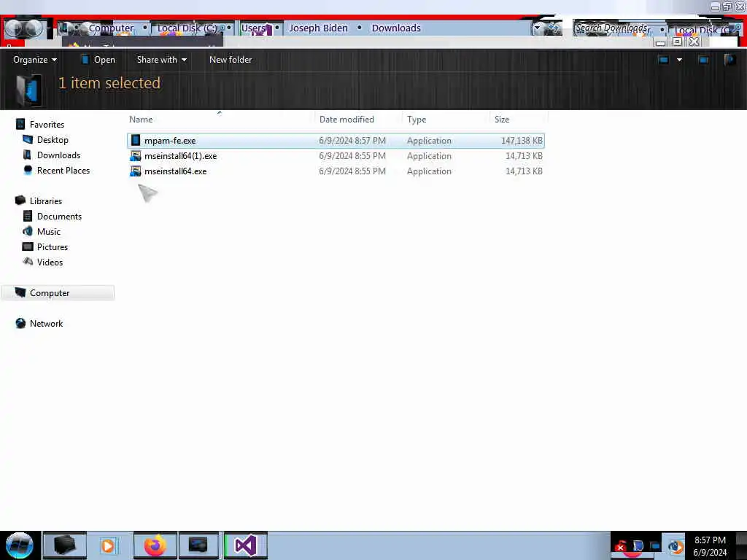Click the mpam-fe.exe file icon
Image resolution: width=747 pixels, height=560 pixels.
coord(136,141)
